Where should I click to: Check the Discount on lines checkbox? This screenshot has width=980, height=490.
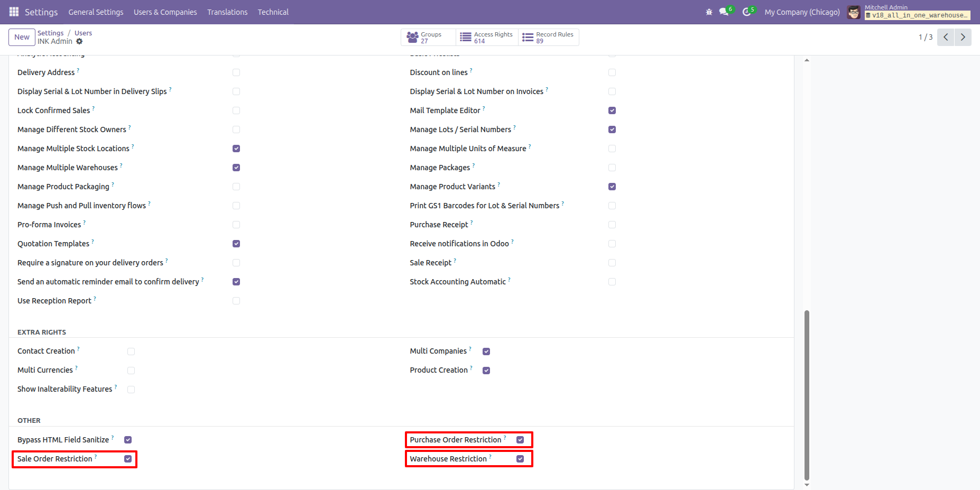point(612,72)
